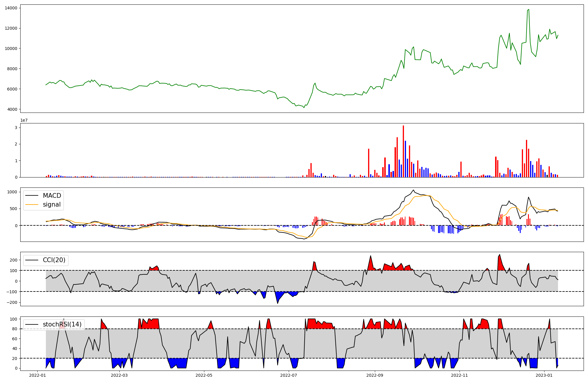Click the -200 tick on CCI axis

coord(12,302)
